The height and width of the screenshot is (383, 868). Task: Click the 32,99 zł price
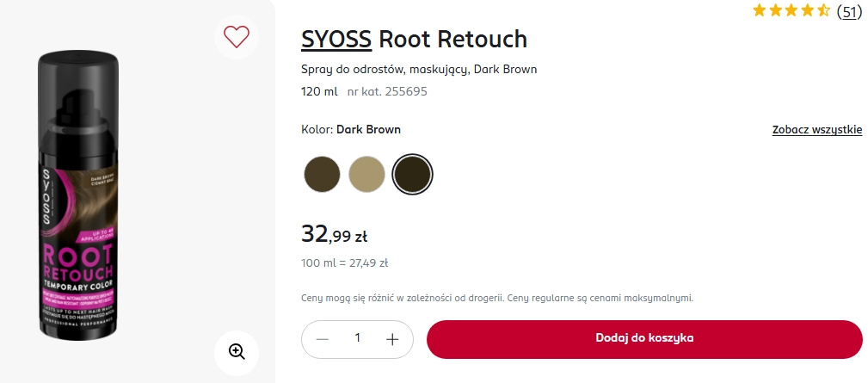335,234
